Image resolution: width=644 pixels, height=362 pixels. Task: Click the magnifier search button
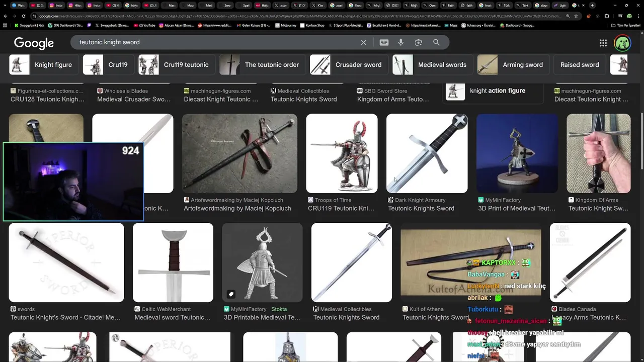[x=436, y=43]
